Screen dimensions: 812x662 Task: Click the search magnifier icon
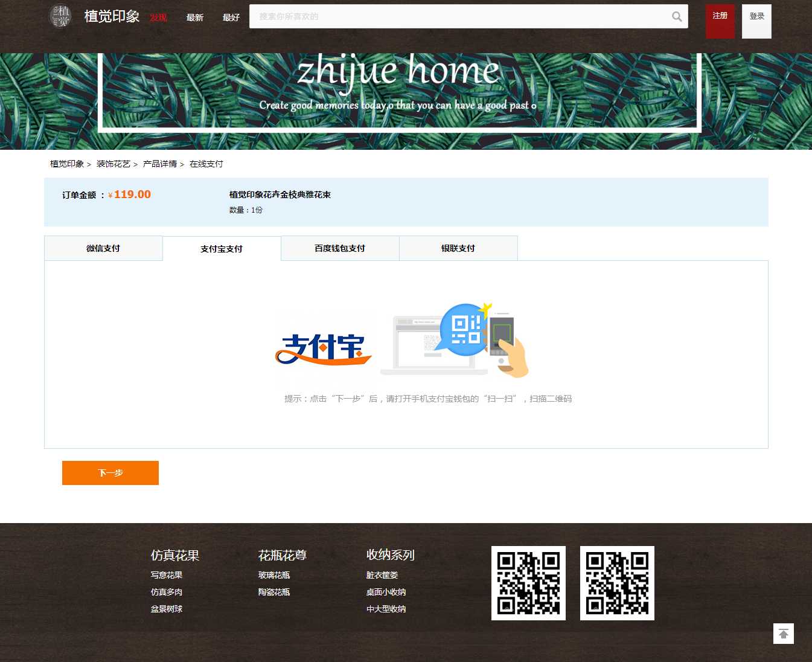[x=677, y=17]
